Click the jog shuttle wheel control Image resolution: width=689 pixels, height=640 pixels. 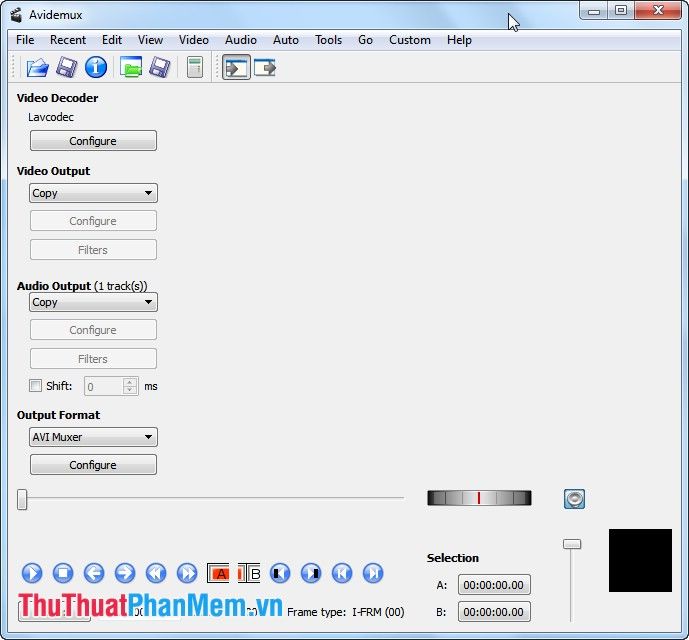[x=479, y=498]
